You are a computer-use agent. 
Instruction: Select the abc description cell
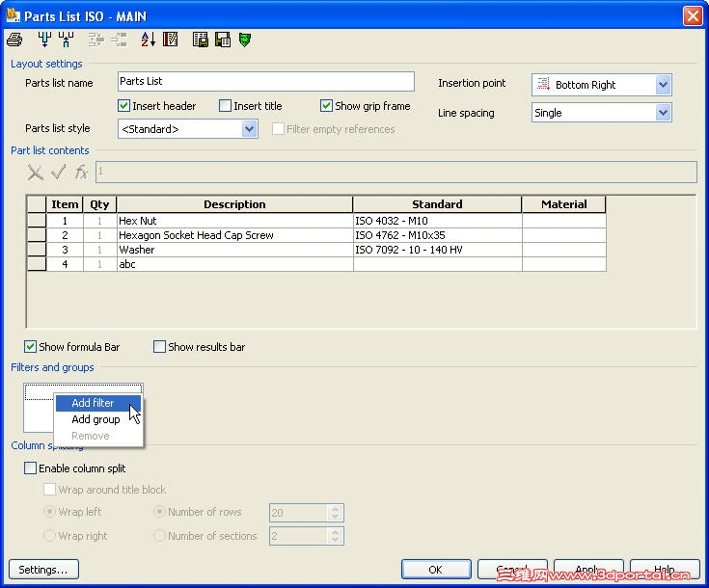pyautogui.click(x=234, y=264)
